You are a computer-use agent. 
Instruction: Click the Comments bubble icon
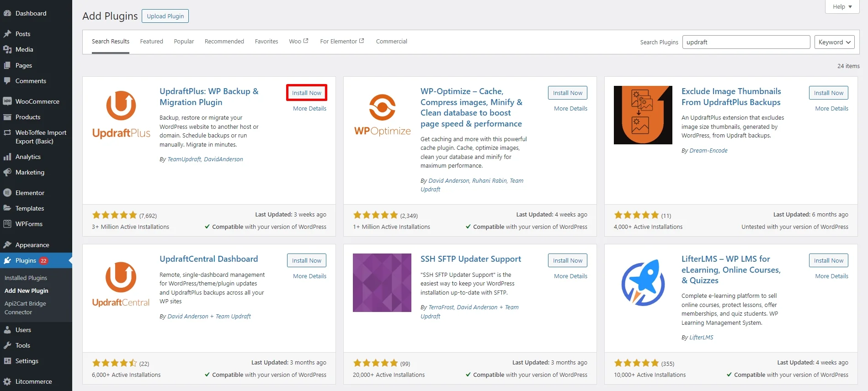[x=7, y=81]
